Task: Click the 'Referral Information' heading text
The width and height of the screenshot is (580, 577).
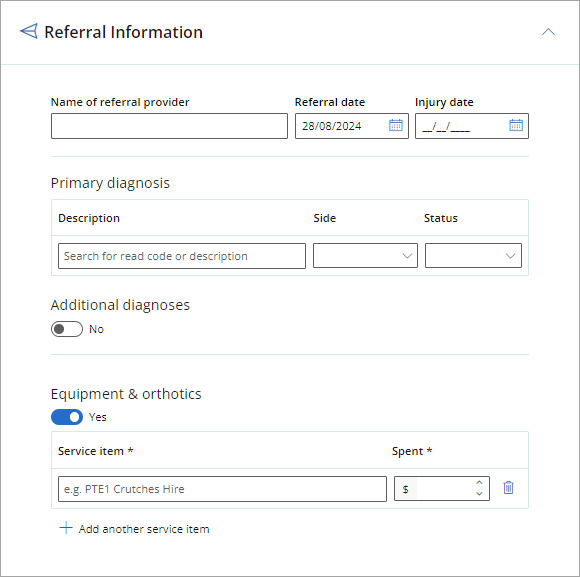Action: (x=124, y=32)
